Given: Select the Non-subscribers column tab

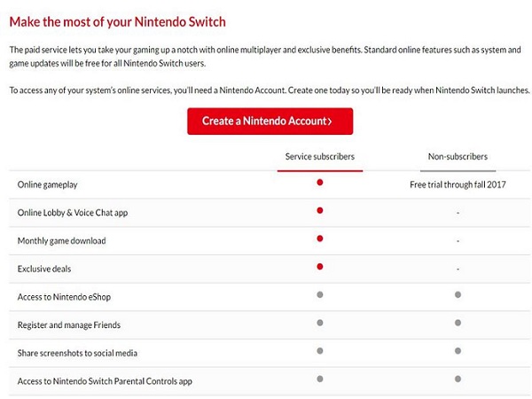Looking at the screenshot, I should click(x=458, y=157).
